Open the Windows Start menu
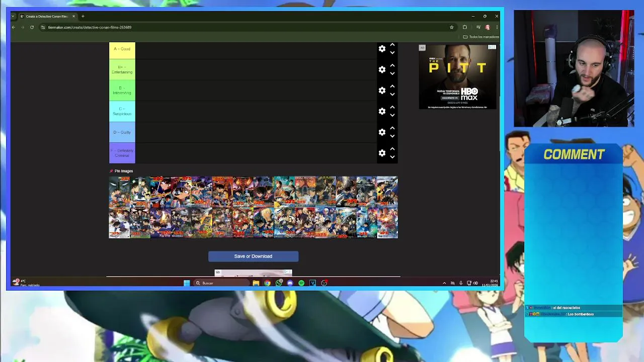The image size is (644, 362). point(187,283)
